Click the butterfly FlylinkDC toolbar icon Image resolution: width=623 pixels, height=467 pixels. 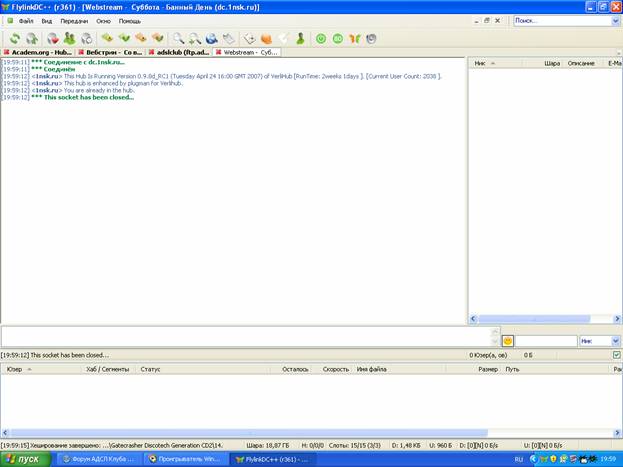click(354, 39)
